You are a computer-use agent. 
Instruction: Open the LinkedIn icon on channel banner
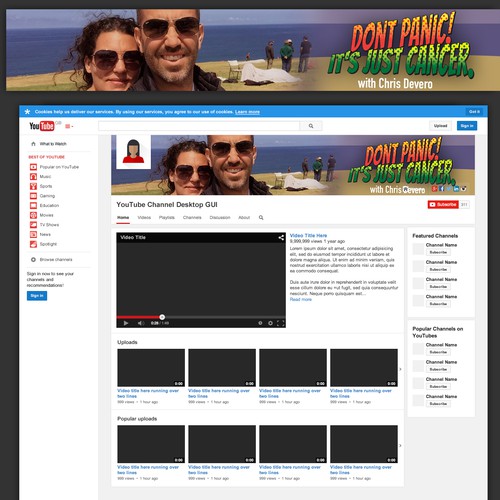pyautogui.click(x=456, y=189)
